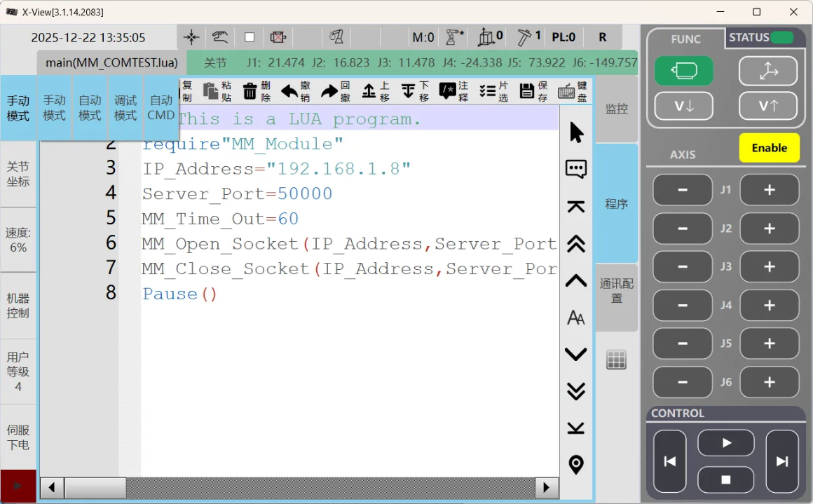Open the grid keypad icon in right sidebar
The height and width of the screenshot is (504, 813).
point(617,360)
